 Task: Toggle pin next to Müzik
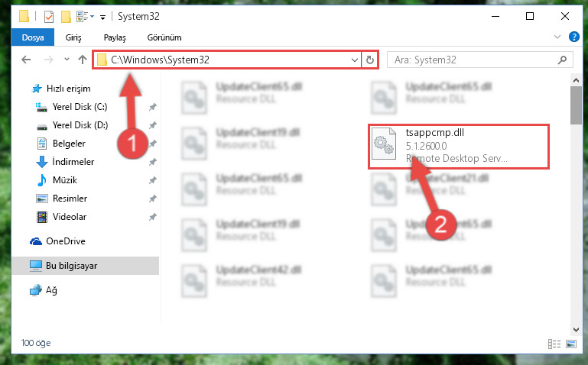point(153,180)
